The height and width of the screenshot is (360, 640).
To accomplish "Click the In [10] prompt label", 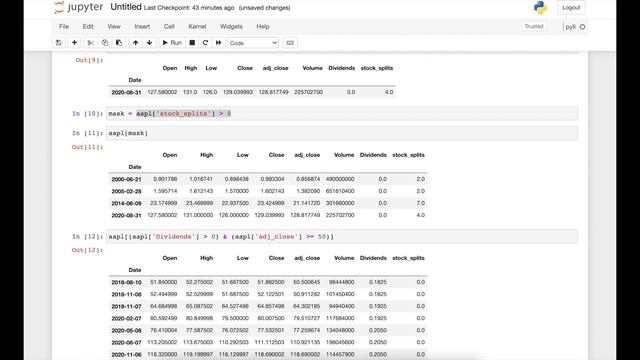I will (87, 113).
